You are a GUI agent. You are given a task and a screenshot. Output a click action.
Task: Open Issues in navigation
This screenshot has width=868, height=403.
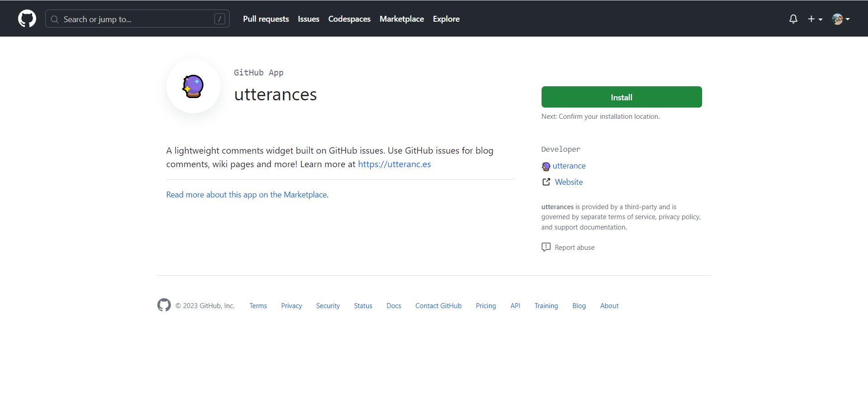click(x=308, y=19)
